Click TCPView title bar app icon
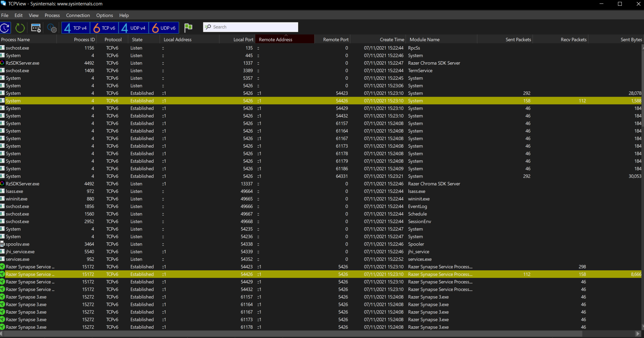The image size is (644, 338). (3, 3)
